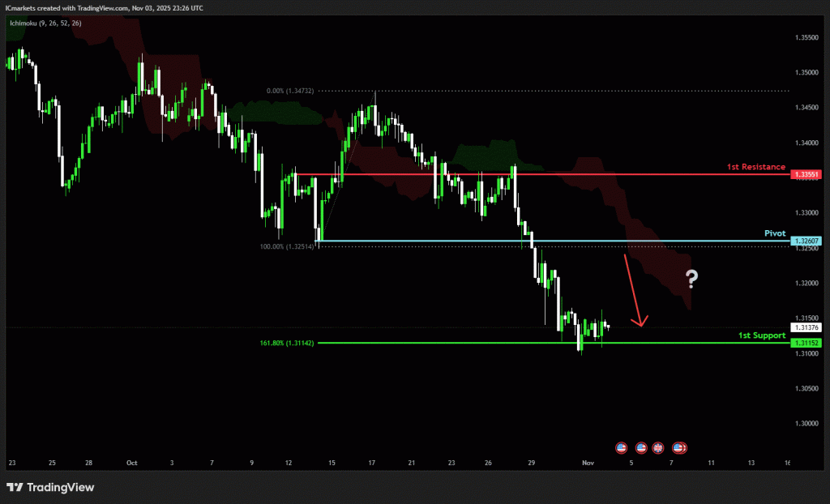
Task: Click the rightmost US flag event icon
Action: [679, 446]
